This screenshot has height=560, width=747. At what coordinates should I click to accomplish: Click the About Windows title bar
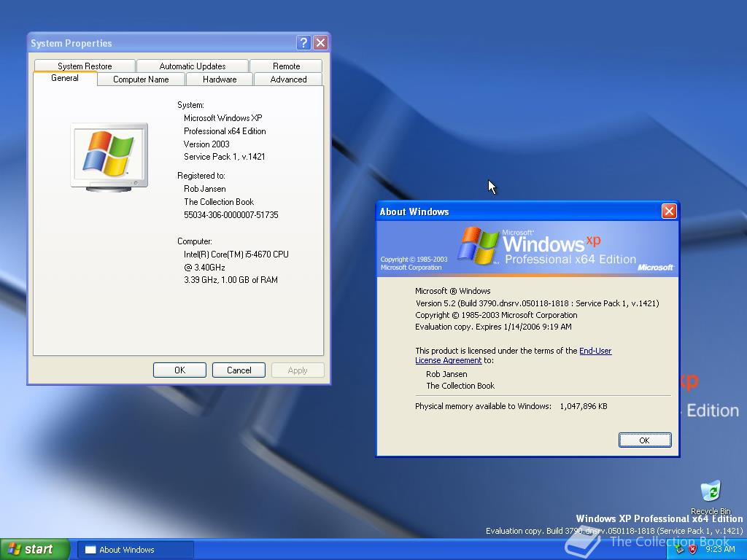(519, 211)
